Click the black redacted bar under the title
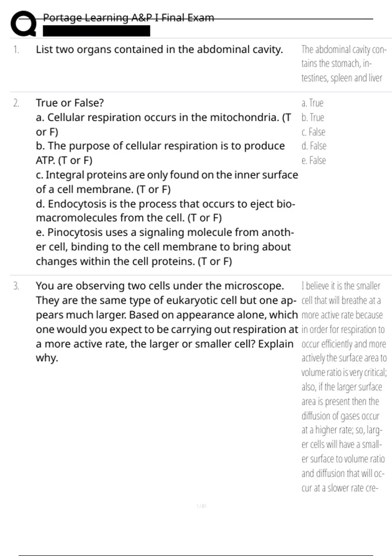Viewport: 392px width, 556px height. tap(96, 31)
